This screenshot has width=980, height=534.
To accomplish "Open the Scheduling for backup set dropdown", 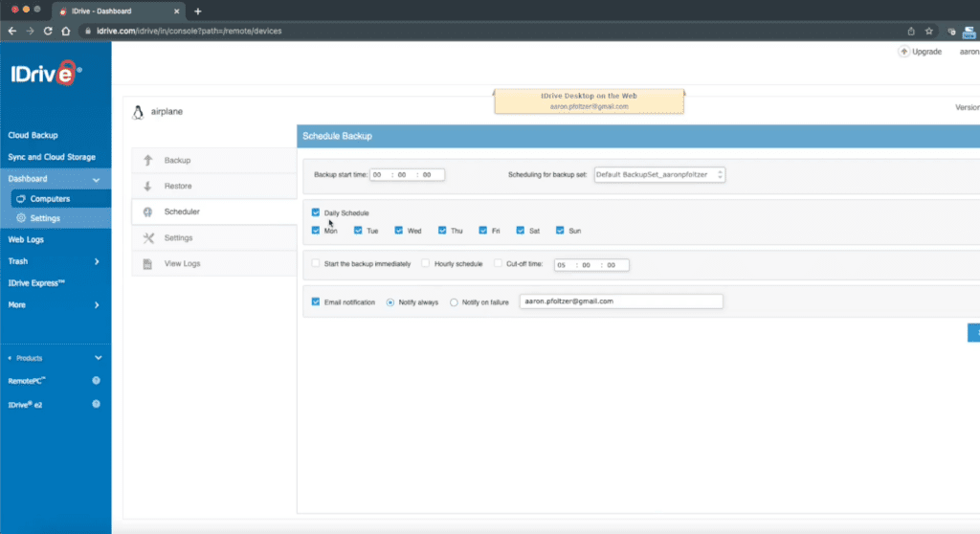I will [659, 174].
